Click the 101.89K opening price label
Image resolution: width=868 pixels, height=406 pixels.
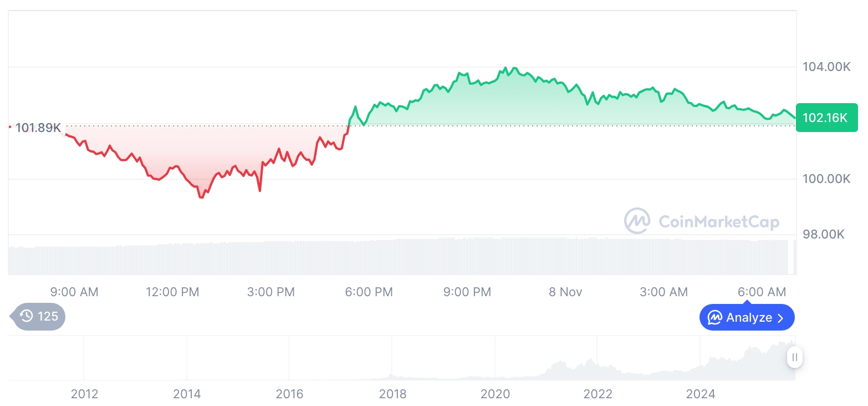(38, 128)
